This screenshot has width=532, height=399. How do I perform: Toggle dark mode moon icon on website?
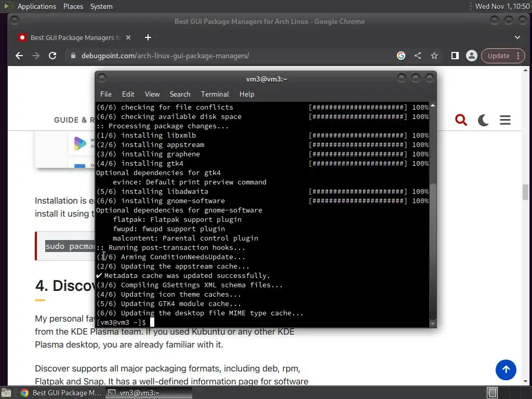point(483,120)
